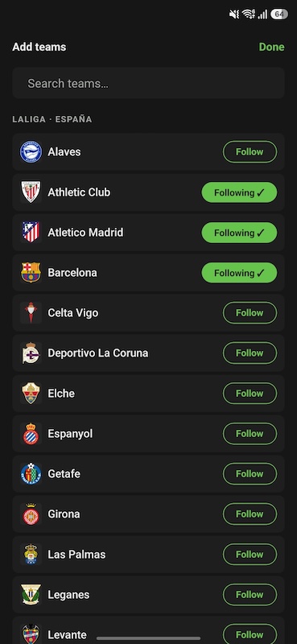
Task: Select the Barcelona crest icon
Action: [31, 273]
